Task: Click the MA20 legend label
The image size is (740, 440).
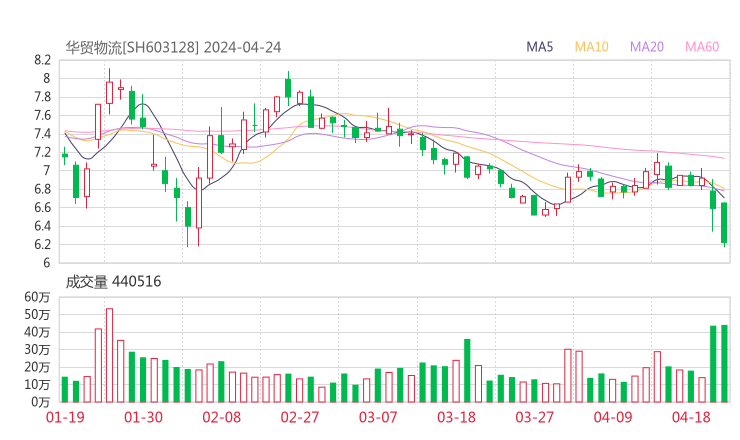Action: tap(647, 47)
